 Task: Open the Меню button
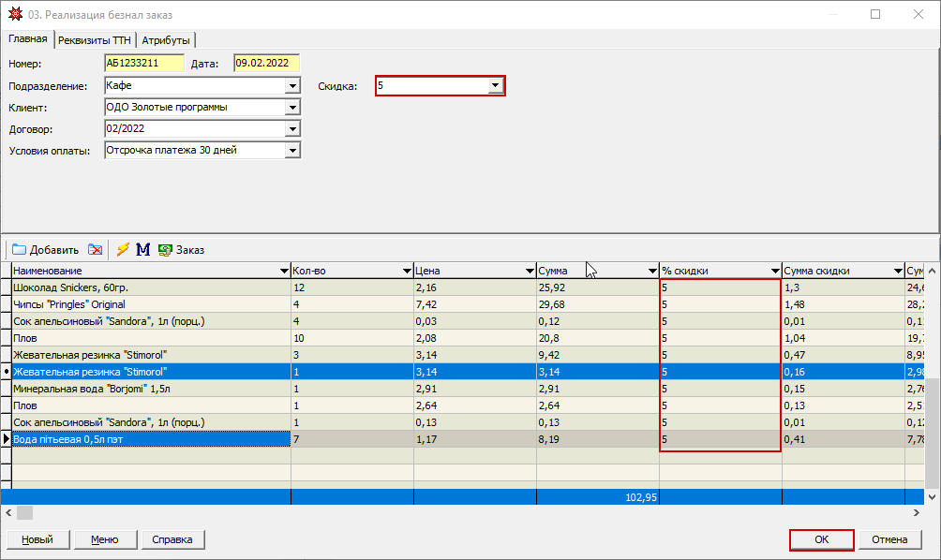(x=104, y=539)
